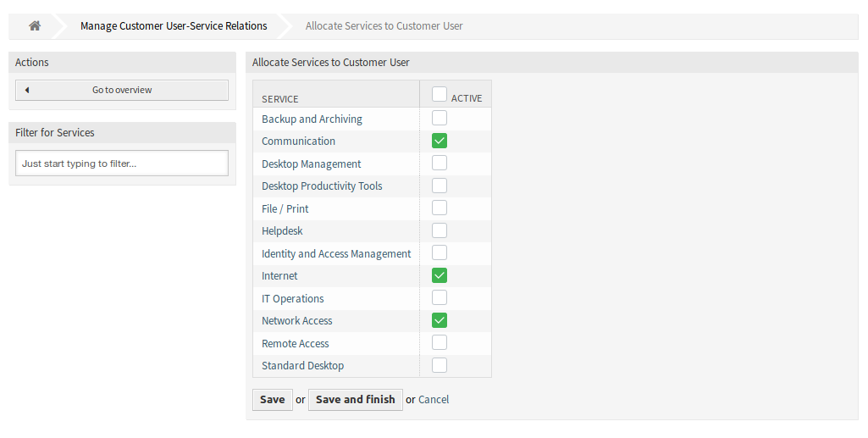The width and height of the screenshot is (868, 438).
Task: Enable the Backup and Archiving checkbox
Action: 439,118
